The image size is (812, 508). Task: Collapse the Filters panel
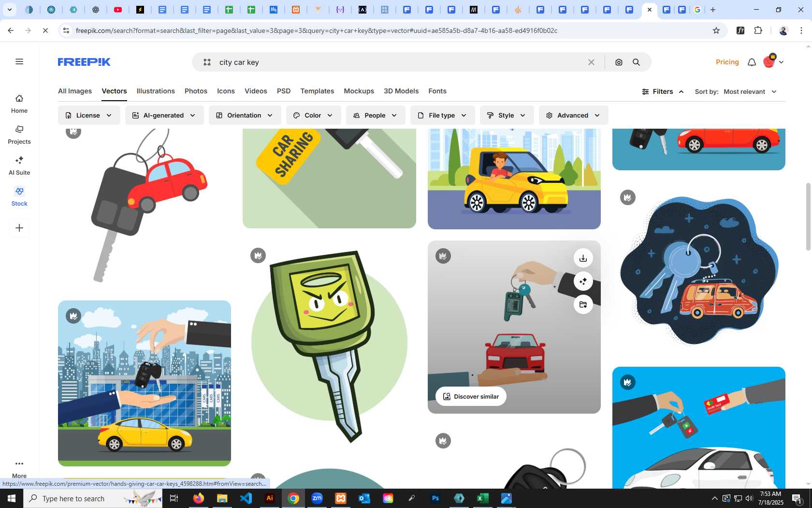[663, 91]
